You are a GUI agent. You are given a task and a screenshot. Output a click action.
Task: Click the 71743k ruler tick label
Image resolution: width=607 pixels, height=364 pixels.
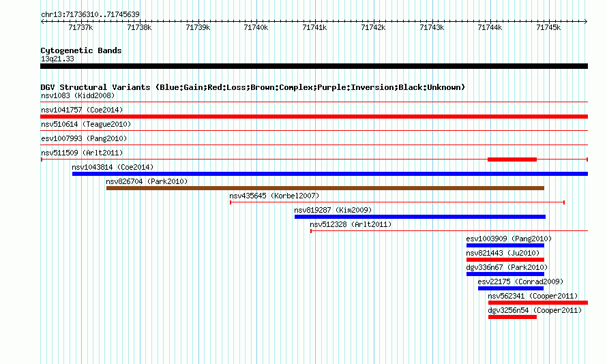[x=432, y=27]
